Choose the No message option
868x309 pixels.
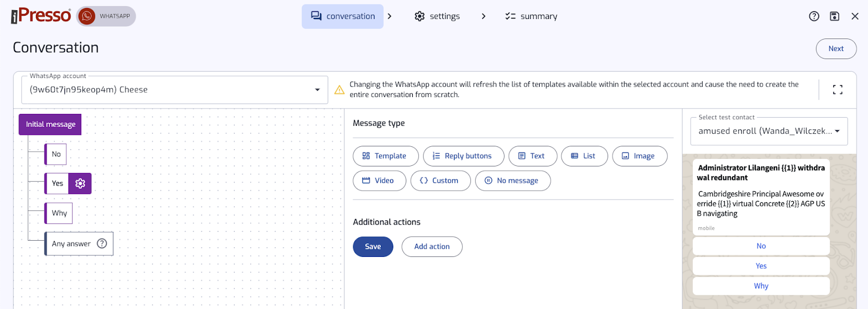tap(513, 181)
